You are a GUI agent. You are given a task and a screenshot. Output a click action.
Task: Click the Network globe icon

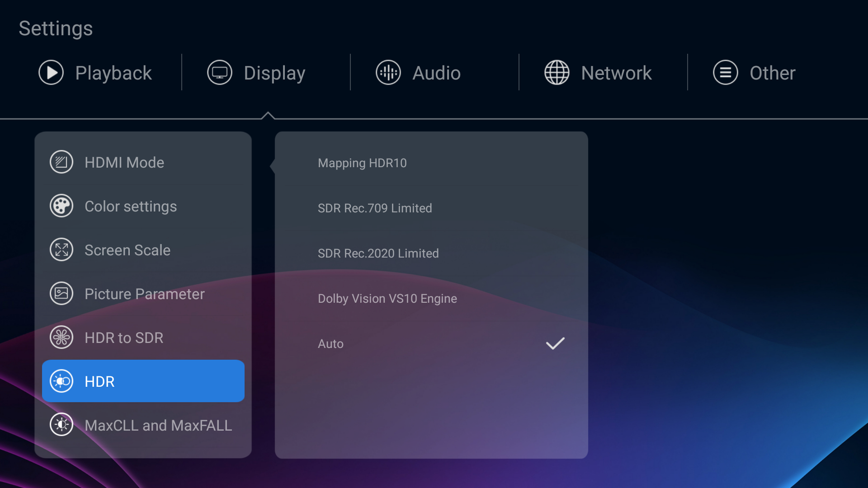[557, 73]
